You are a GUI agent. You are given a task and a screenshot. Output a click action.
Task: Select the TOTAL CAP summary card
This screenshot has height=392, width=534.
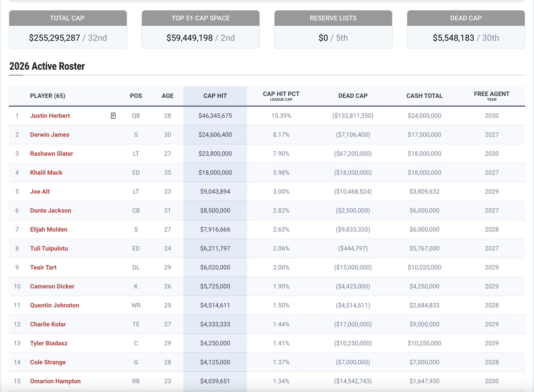pos(68,29)
